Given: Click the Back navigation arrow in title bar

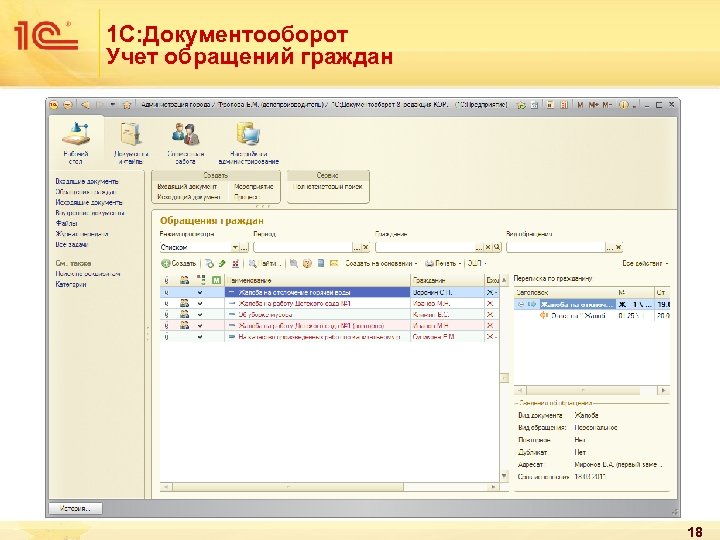Looking at the screenshot, I should click(85, 105).
